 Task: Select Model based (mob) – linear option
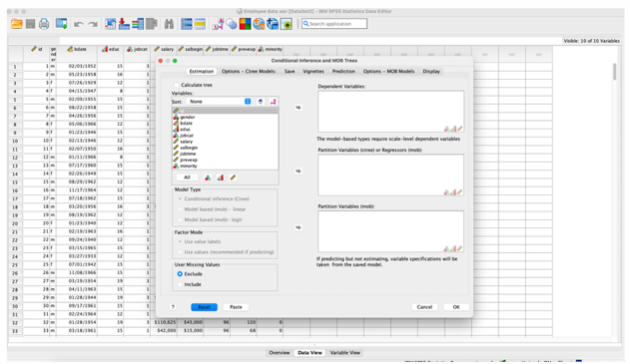click(180, 209)
